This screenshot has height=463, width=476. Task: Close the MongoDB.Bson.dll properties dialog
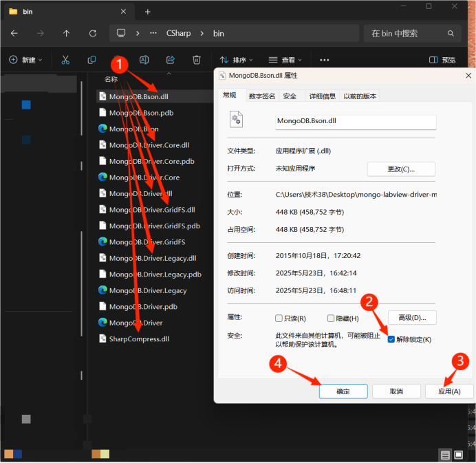(x=468, y=76)
